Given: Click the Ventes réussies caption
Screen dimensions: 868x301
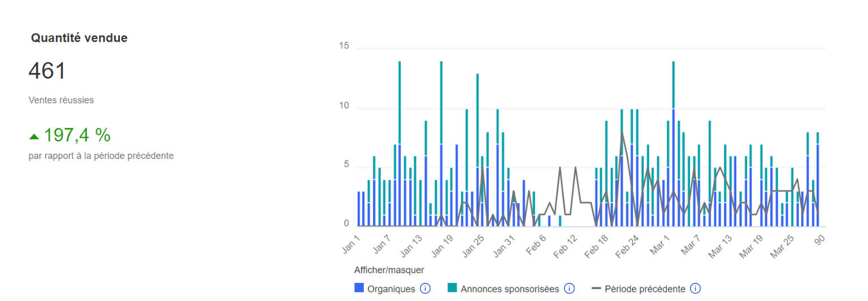Looking at the screenshot, I should pos(61,100).
